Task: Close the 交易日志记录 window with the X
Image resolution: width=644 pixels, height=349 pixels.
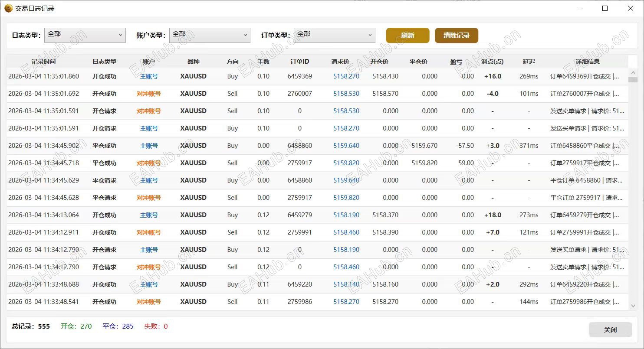Action: pos(631,8)
